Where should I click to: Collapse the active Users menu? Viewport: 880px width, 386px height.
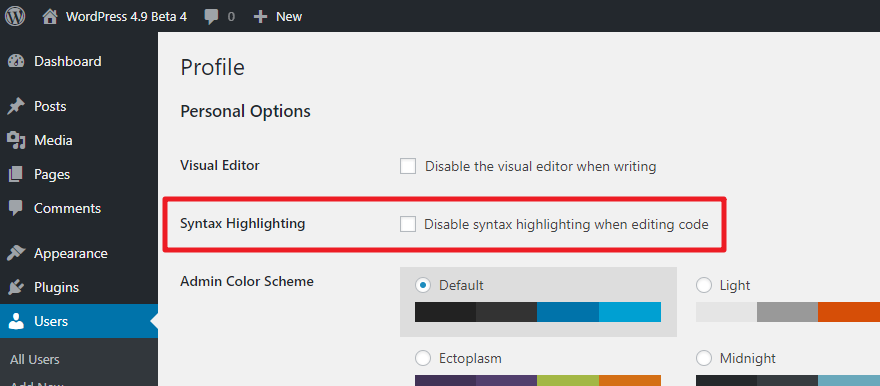(79, 321)
